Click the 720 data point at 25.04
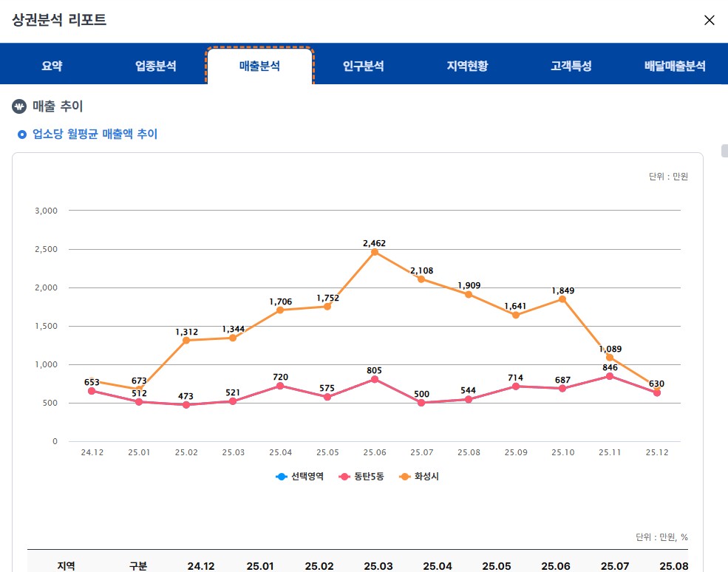The width and height of the screenshot is (728, 572). coord(280,385)
